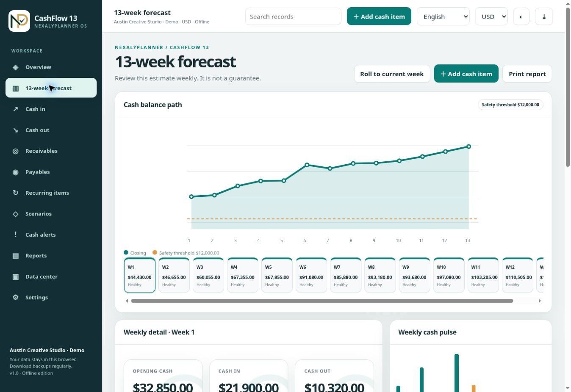Image resolution: width=571 pixels, height=392 pixels.
Task: Select the W4 $67,355.00 week card
Action: [x=243, y=275]
